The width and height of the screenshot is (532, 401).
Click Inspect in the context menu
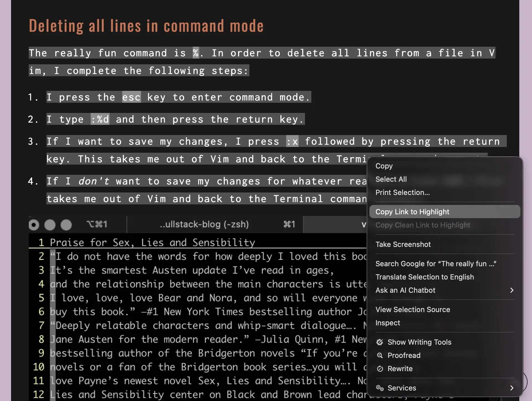click(445, 323)
